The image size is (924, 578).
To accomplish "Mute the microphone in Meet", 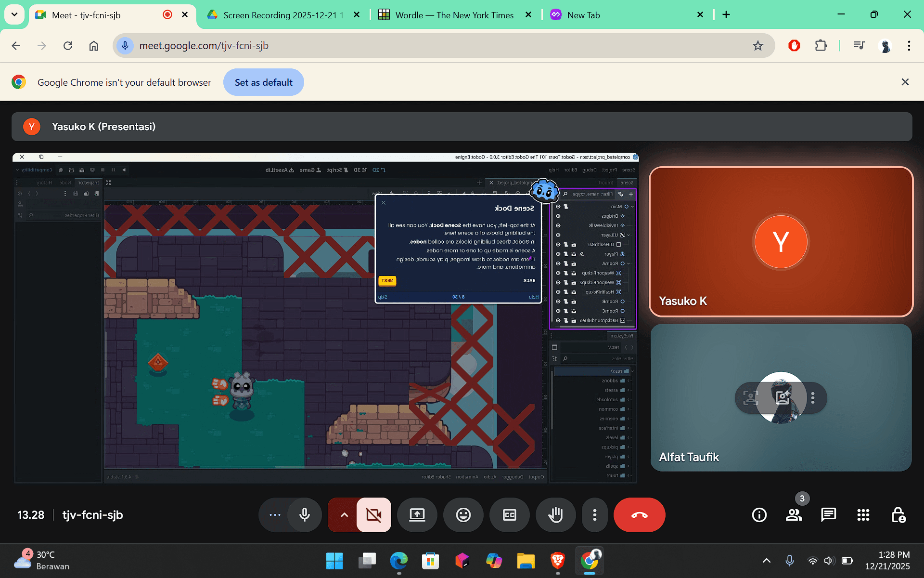I will [304, 515].
